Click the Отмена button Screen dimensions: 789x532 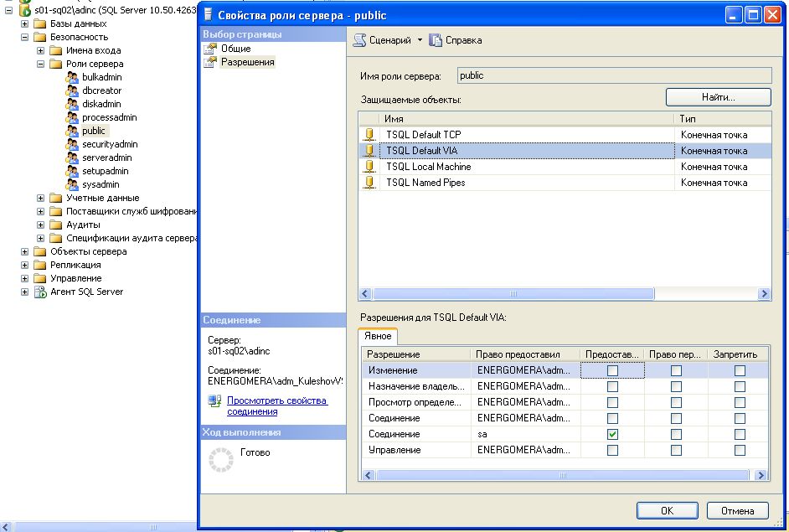click(738, 511)
